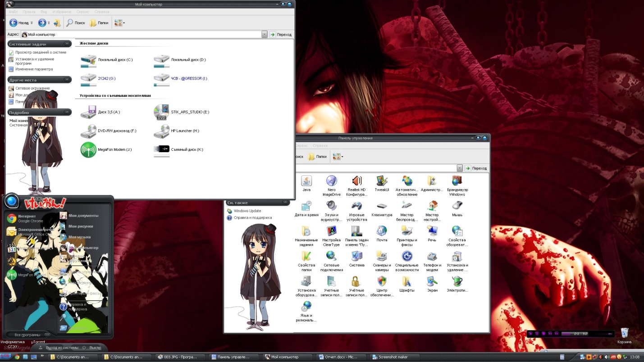Open Брандмауэр Windows in Control Panel
644x362 pixels.
coord(457,186)
